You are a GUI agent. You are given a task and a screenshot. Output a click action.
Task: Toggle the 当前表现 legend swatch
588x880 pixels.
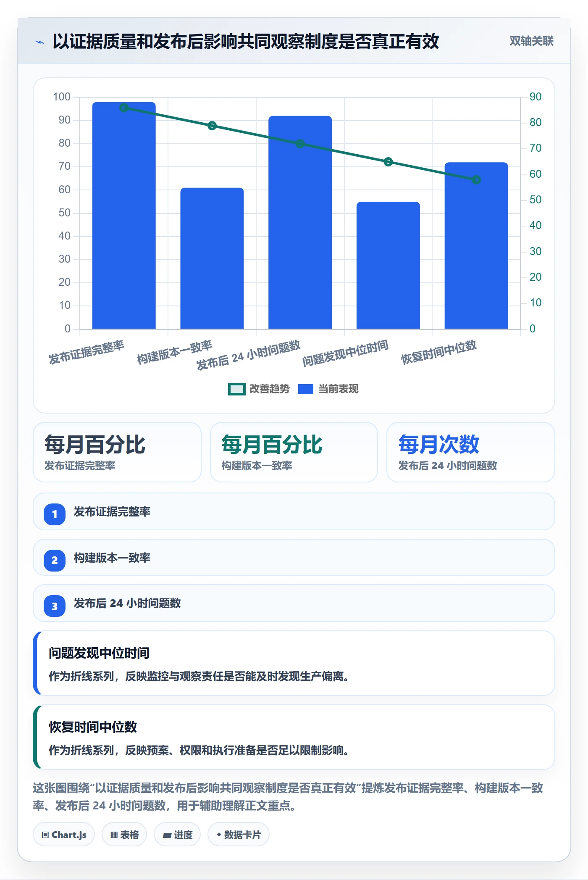[x=306, y=389]
